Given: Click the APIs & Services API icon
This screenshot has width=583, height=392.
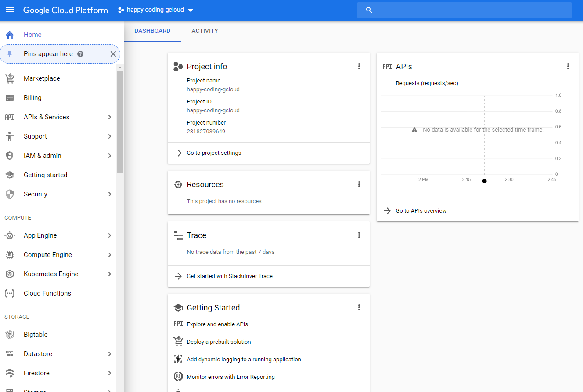Looking at the screenshot, I should tap(10, 117).
